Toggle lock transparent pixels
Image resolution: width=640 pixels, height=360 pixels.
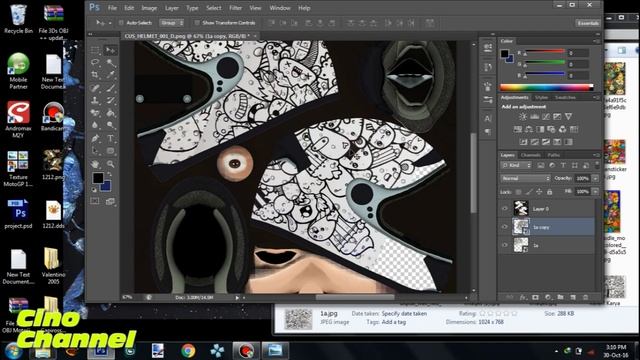[518, 192]
